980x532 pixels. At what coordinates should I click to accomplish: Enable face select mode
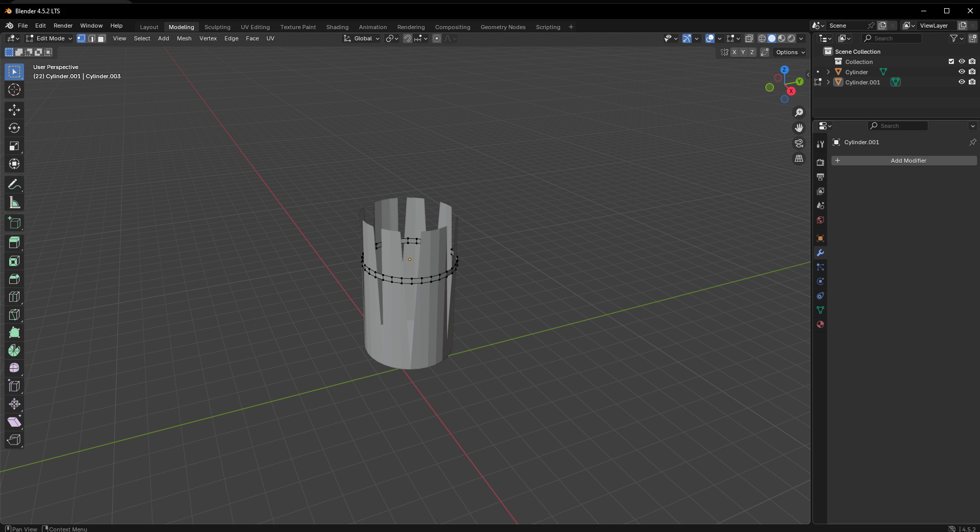[x=101, y=38]
